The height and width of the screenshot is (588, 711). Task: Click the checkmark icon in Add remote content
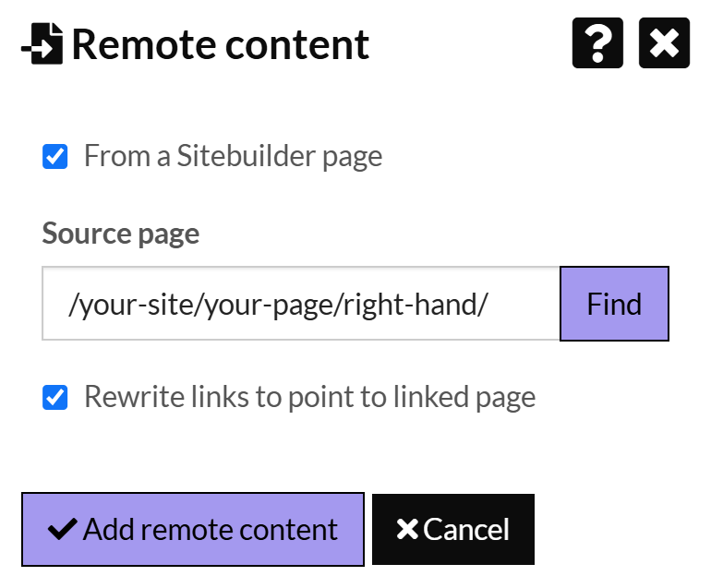click(x=63, y=529)
